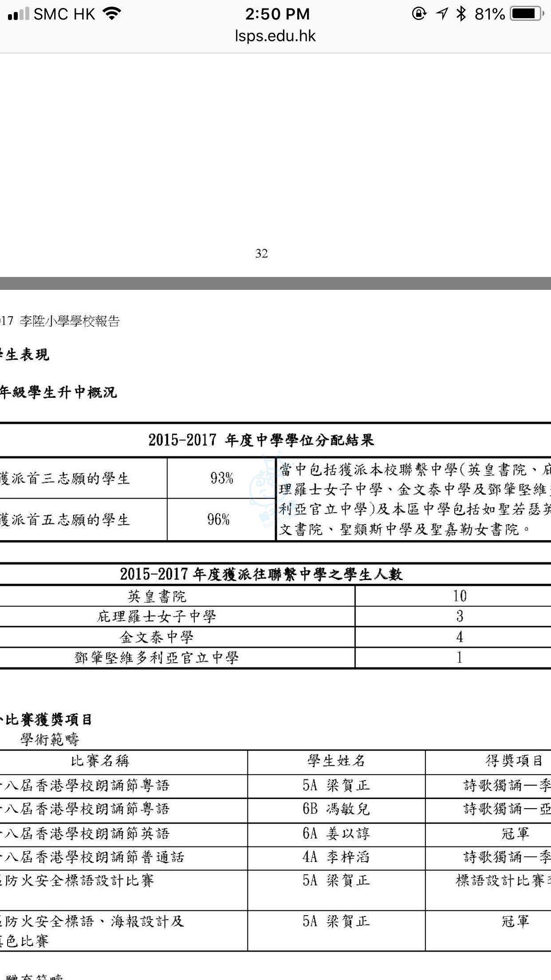Image resolution: width=551 pixels, height=980 pixels.
Task: Tap the 學生姓名 column header
Action: (336, 760)
